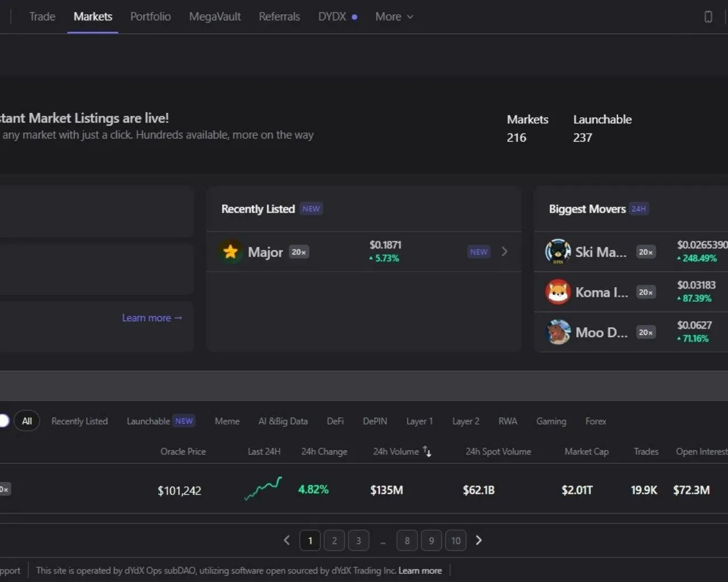The height and width of the screenshot is (582, 728).
Task: Sort by Oracle Price column
Action: pos(183,451)
